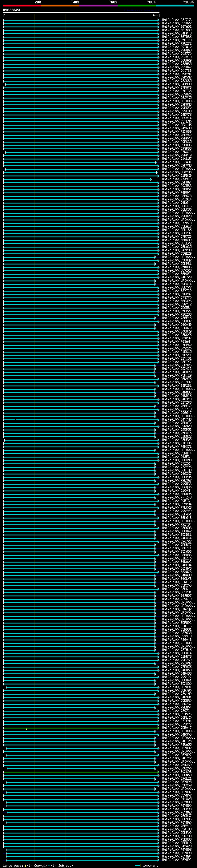Screen dimensions: 197x868
Task: Click the red 20% identity legend segment
Action: [22, 6]
